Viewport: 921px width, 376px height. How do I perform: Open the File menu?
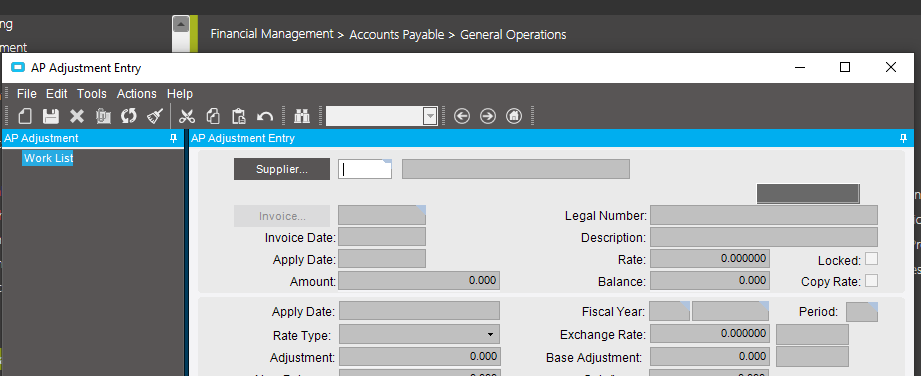[x=26, y=93]
